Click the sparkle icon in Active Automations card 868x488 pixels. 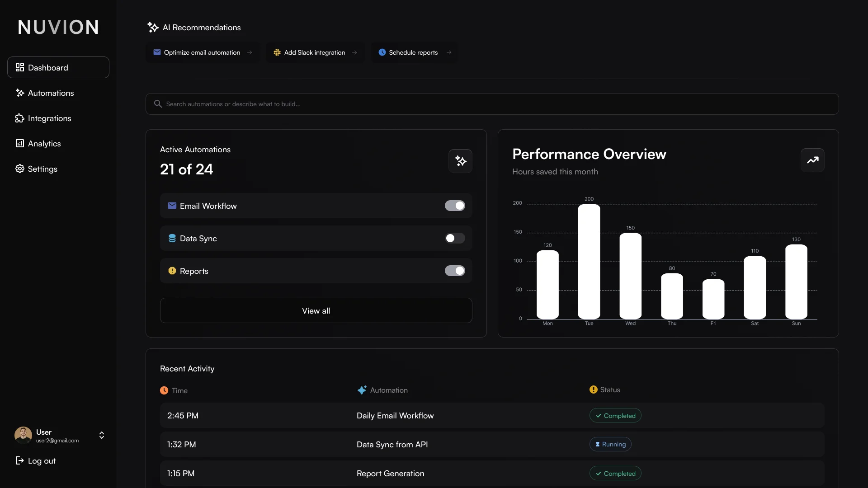coord(460,161)
